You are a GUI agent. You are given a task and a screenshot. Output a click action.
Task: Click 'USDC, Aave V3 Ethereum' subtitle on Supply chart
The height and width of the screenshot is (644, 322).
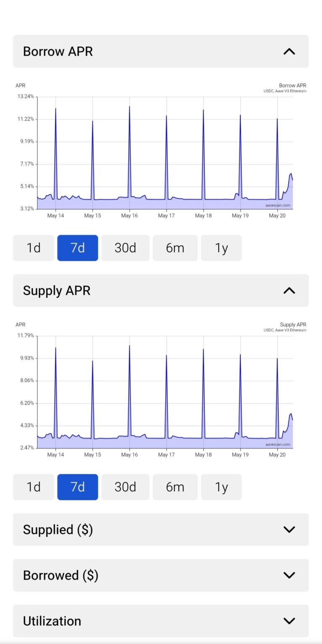tap(285, 330)
